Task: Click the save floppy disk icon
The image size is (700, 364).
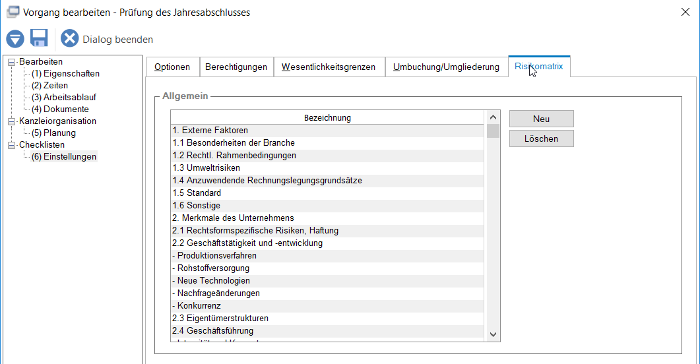Action: click(x=39, y=38)
